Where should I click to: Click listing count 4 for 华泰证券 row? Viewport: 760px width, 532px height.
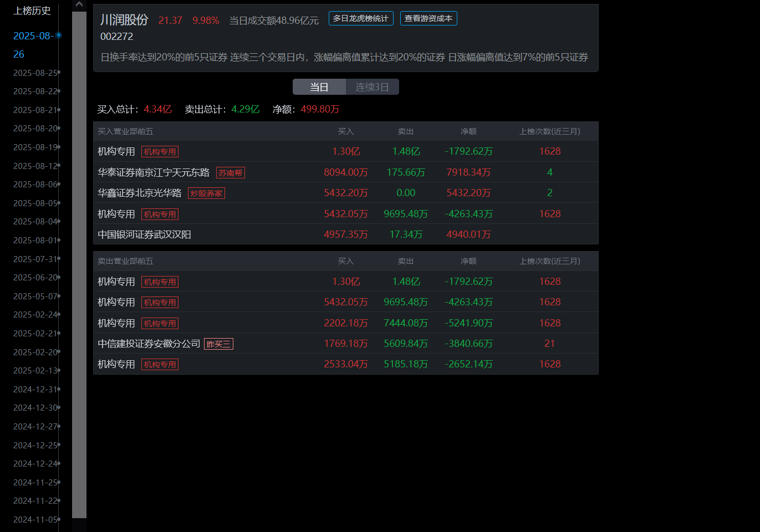[549, 172]
